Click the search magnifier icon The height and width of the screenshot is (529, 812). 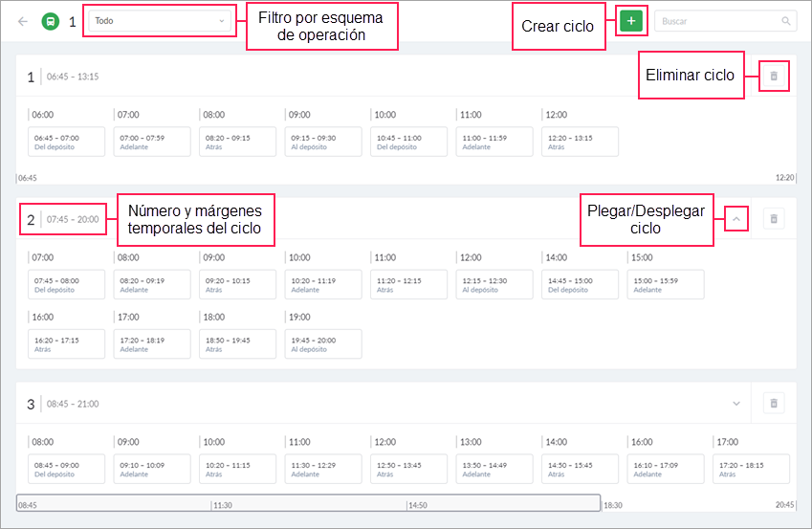pos(786,20)
